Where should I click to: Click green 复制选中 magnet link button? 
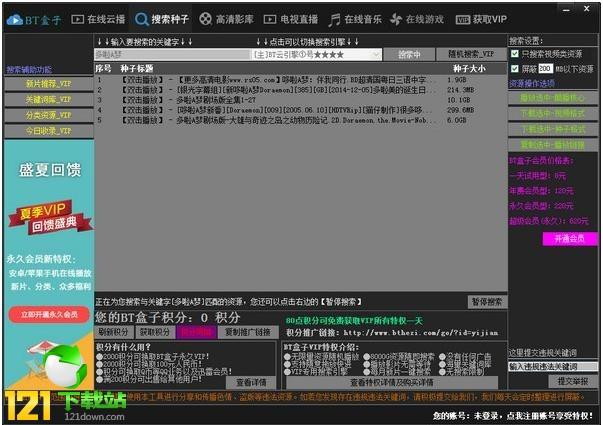coord(553,145)
